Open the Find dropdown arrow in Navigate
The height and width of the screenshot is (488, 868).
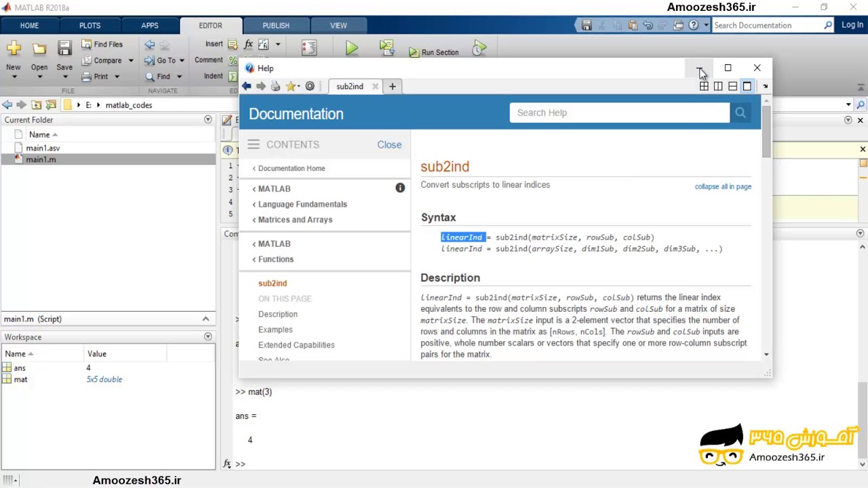(179, 77)
